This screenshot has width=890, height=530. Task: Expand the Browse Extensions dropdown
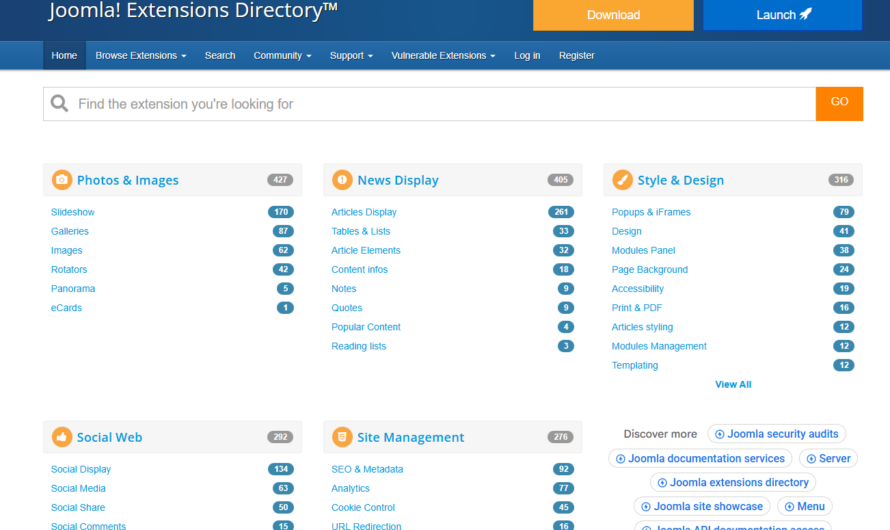(x=141, y=56)
